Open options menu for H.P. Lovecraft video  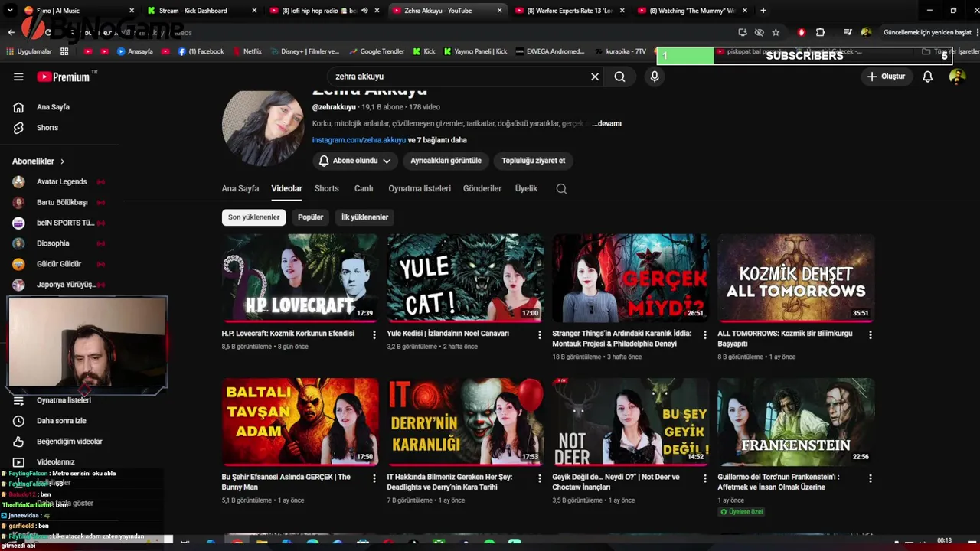click(x=374, y=334)
